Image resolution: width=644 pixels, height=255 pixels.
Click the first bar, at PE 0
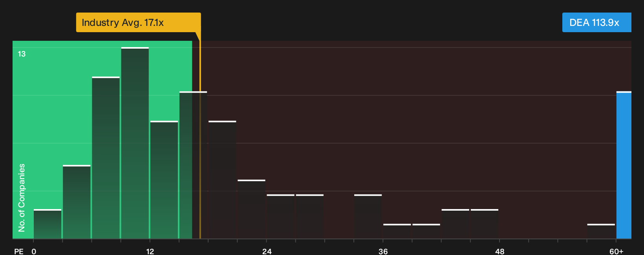pos(48,224)
